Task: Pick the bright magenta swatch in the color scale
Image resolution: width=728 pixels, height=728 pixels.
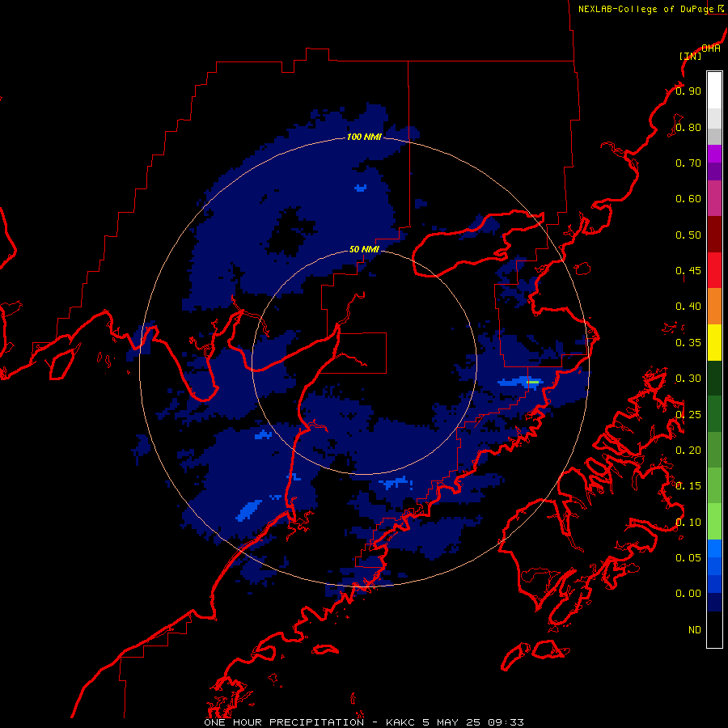Action: [x=714, y=154]
